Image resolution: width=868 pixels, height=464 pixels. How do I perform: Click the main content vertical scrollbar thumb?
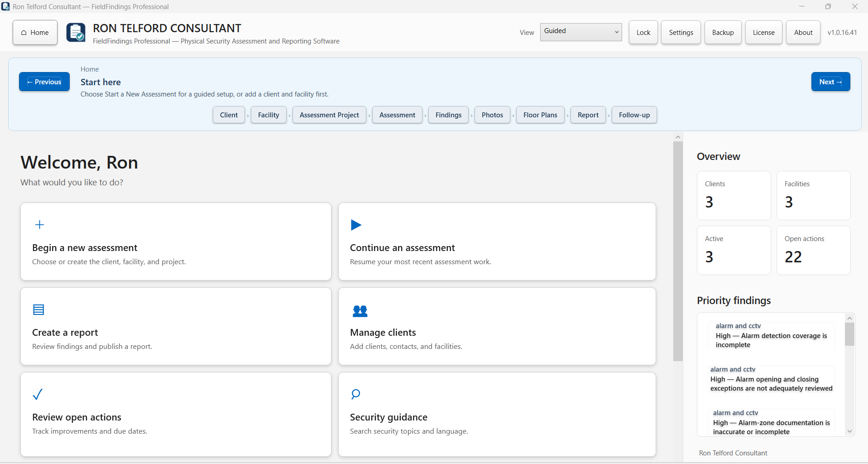pos(678,251)
